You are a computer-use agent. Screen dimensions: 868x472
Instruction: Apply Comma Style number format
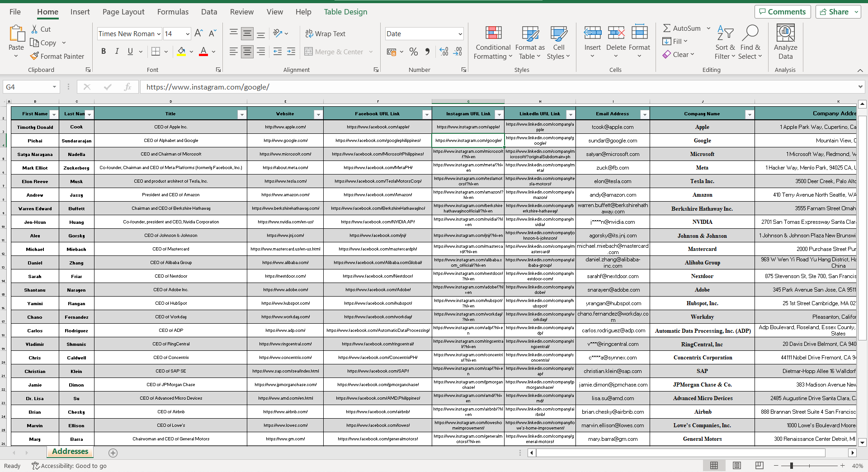pyautogui.click(x=427, y=52)
